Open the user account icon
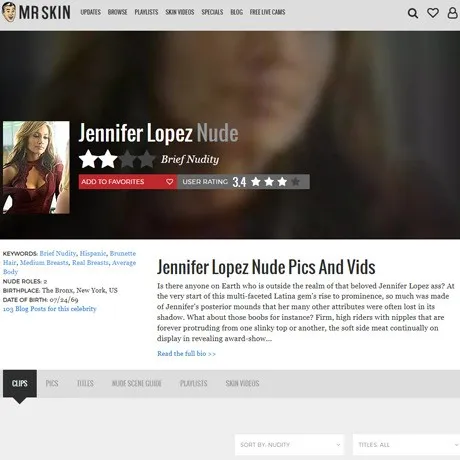 click(452, 13)
